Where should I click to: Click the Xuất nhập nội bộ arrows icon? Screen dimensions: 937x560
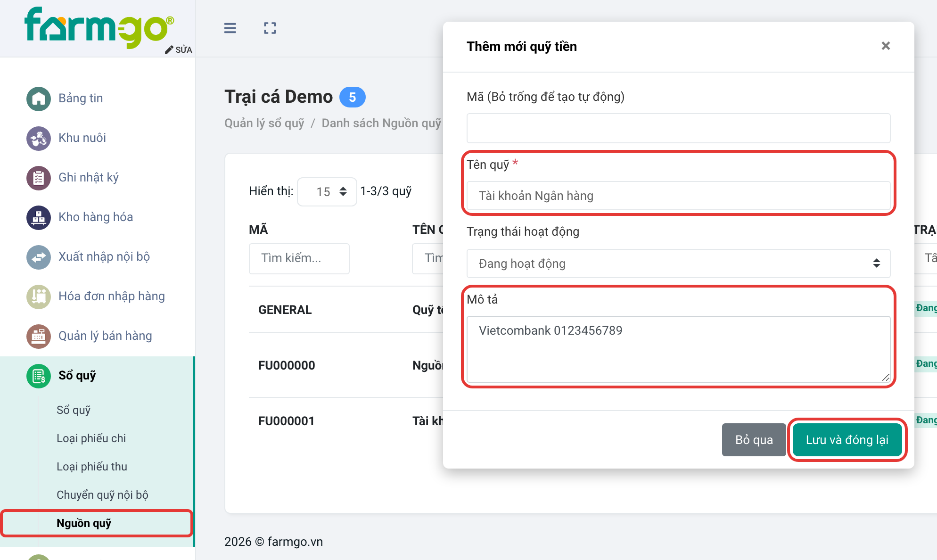[39, 257]
